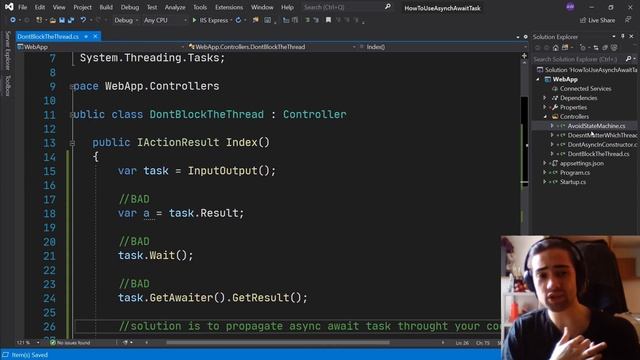
Task: Open the Any CPU platform dropdown
Action: click(x=165, y=20)
